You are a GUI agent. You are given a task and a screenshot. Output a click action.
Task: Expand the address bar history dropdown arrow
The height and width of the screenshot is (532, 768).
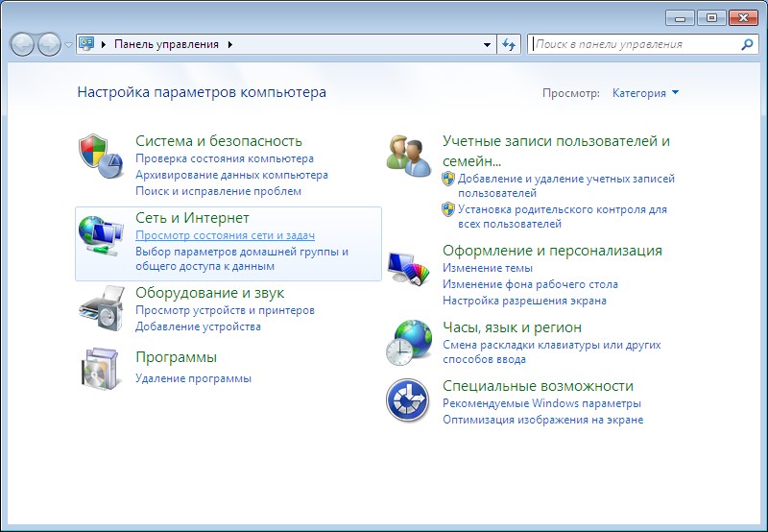click(487, 44)
